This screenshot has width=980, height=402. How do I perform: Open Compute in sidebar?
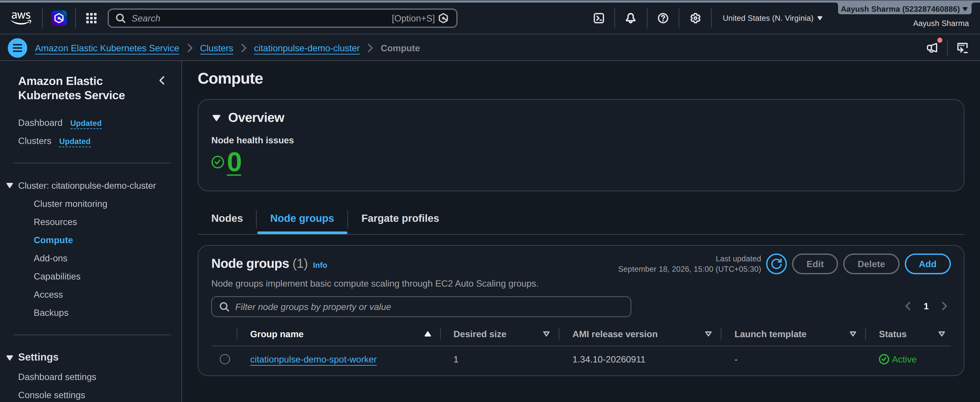point(53,240)
